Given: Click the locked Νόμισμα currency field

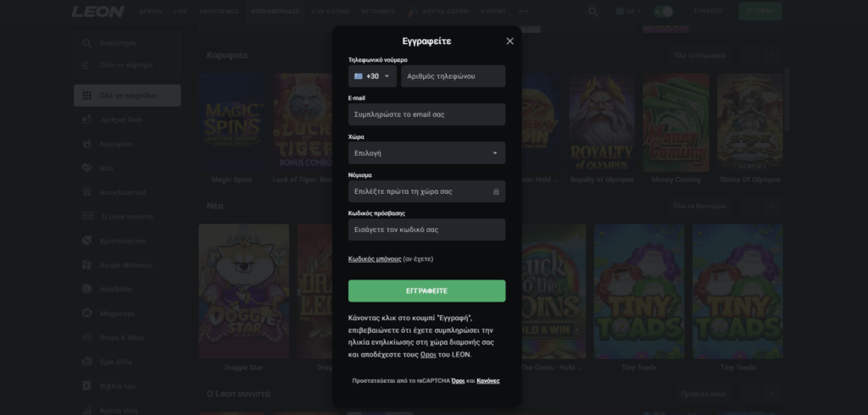Looking at the screenshot, I should [x=427, y=191].
